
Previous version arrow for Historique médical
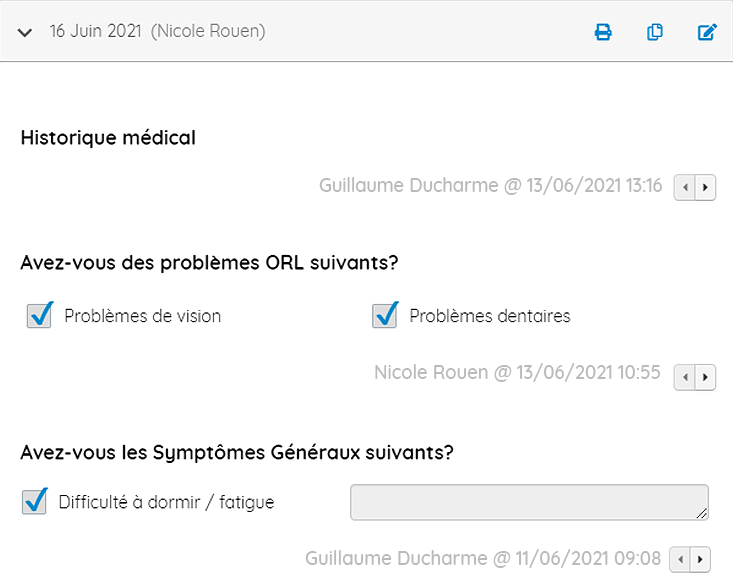[x=685, y=187]
